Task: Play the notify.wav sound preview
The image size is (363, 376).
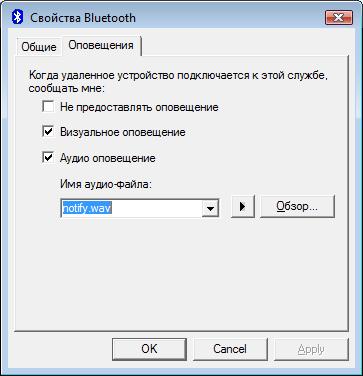Action: point(243,207)
